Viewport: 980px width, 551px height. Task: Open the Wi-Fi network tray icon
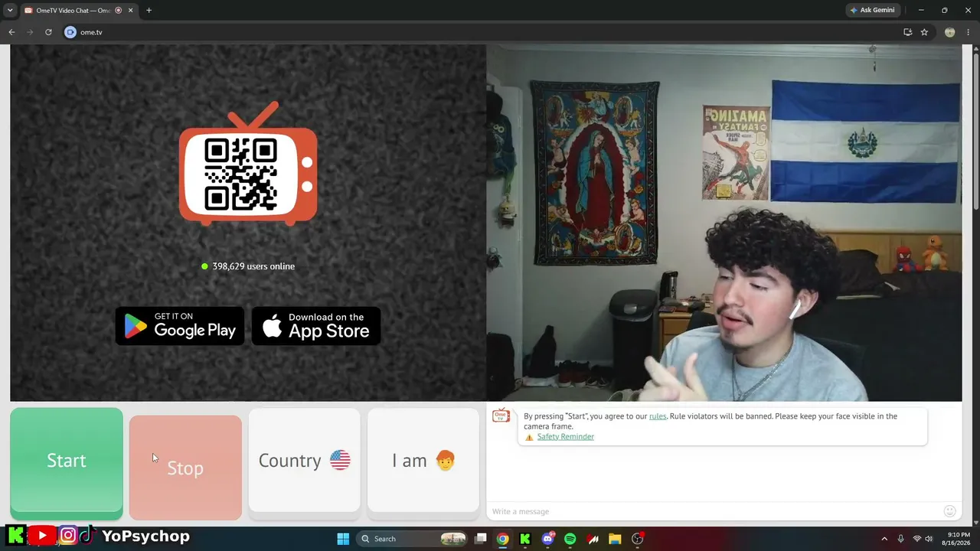tap(917, 539)
